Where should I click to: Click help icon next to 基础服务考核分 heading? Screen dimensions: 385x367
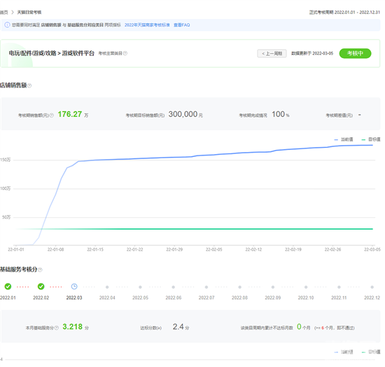[x=40, y=269]
